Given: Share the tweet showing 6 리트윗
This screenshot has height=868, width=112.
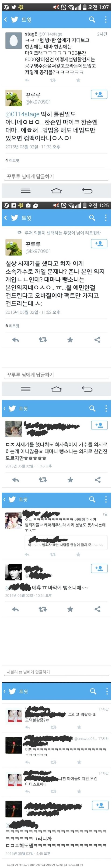Looking at the screenshot, I should coord(98,340).
